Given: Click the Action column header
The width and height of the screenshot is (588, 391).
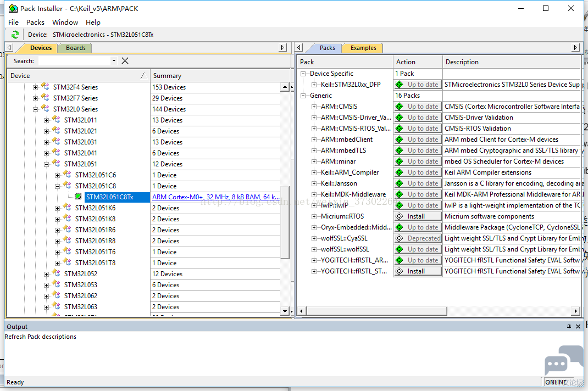Looking at the screenshot, I should tap(418, 62).
